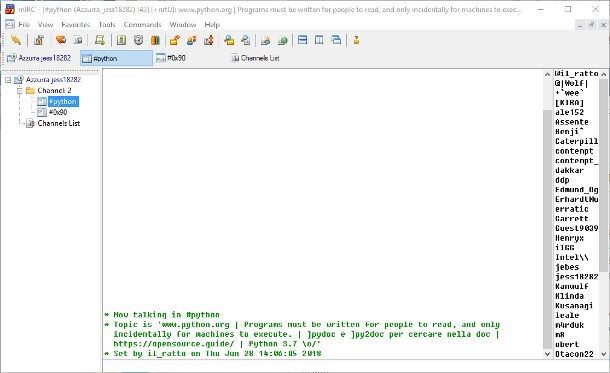Collapse the Azzurra jess18282 tree node
The image size is (610, 373).
pos(8,80)
